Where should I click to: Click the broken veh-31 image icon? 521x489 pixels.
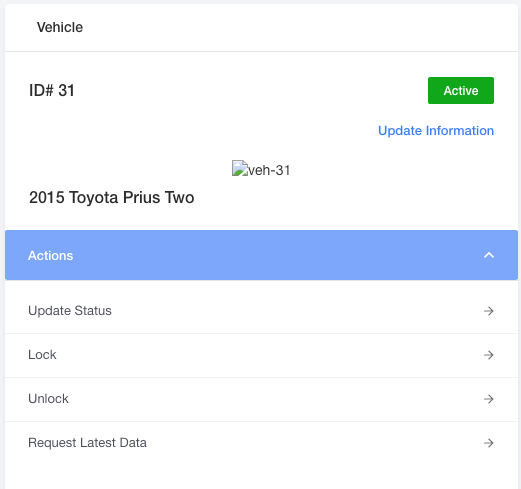point(240,168)
